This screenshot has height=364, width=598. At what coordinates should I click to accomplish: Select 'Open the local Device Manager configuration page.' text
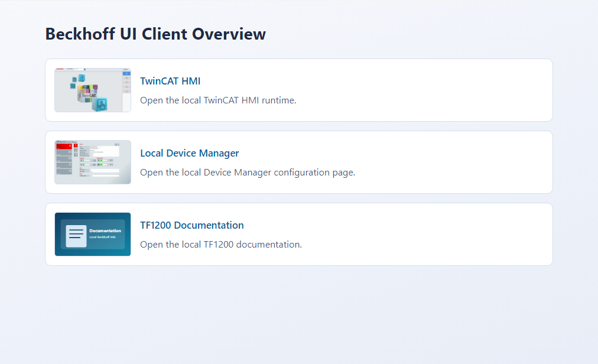tap(248, 173)
